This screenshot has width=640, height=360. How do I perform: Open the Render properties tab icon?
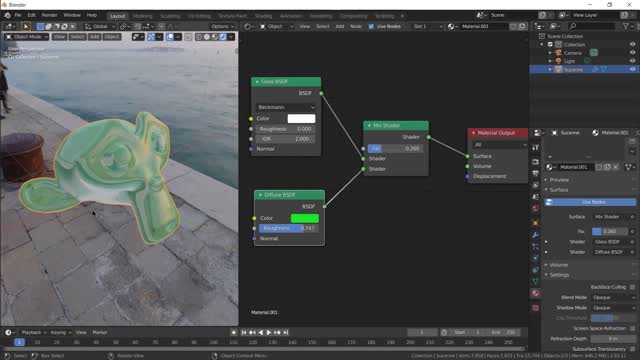point(536,162)
